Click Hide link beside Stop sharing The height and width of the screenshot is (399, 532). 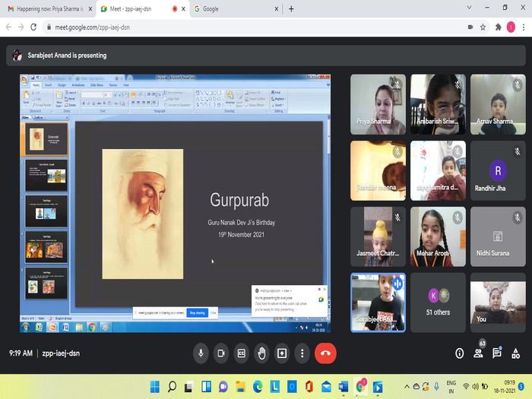coord(213,313)
